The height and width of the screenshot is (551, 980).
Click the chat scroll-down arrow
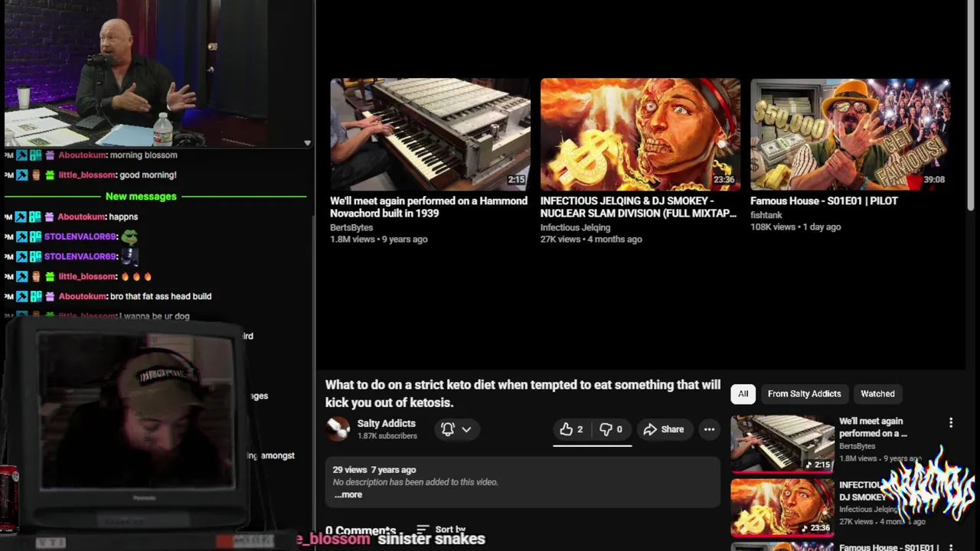307,143
